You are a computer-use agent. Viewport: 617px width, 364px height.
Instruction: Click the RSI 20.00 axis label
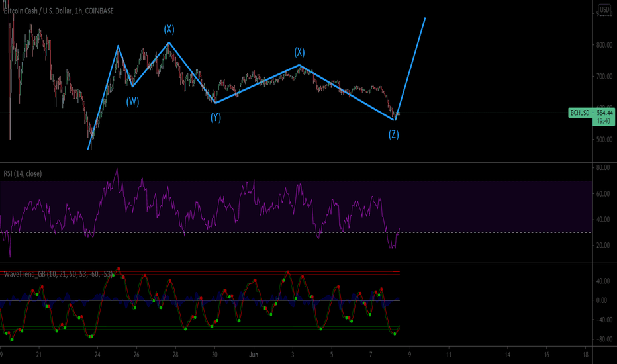tap(603, 245)
